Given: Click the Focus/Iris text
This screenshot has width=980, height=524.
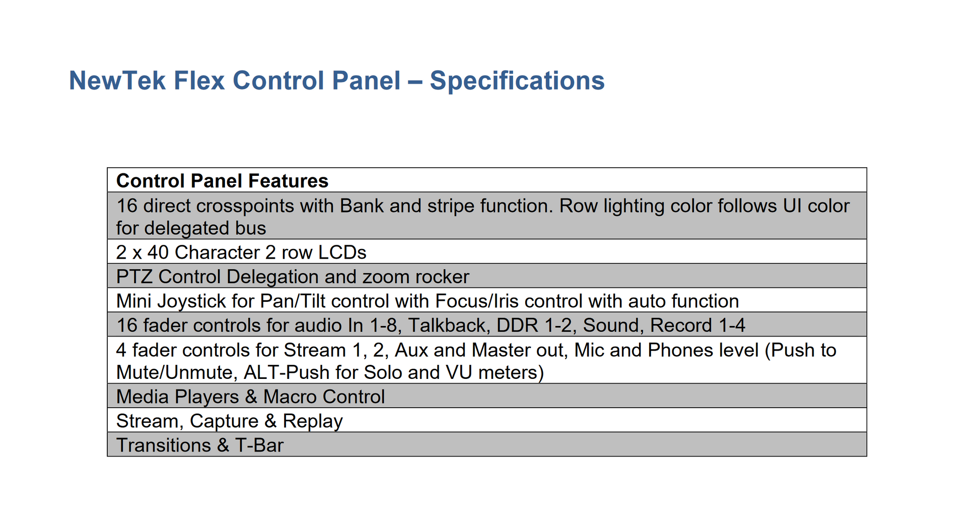Looking at the screenshot, I should [477, 301].
